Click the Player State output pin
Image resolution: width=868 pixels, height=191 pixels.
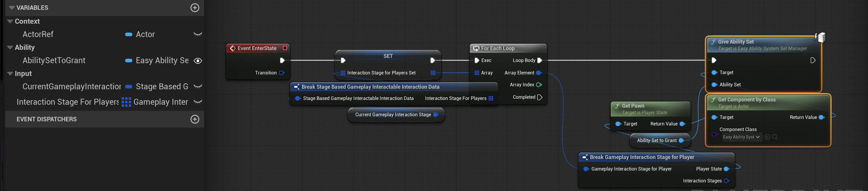click(x=726, y=169)
